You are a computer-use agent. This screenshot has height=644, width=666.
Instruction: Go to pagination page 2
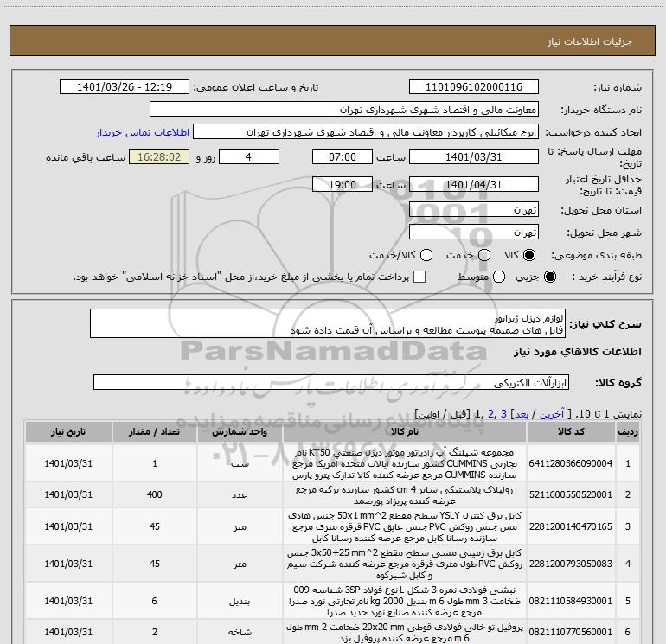pyautogui.click(x=491, y=413)
